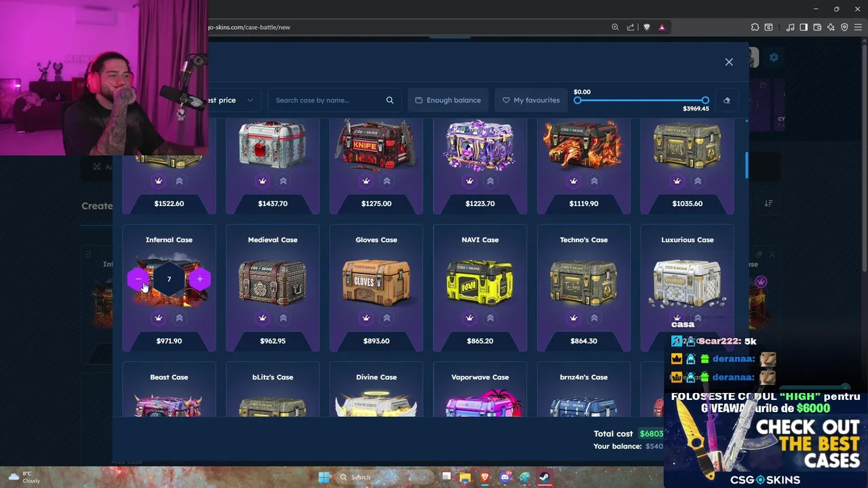Select the Vaporwave Case image

[480, 403]
